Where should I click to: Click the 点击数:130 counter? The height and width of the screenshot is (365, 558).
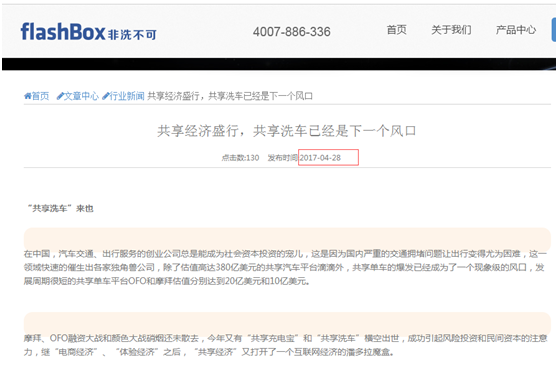click(240, 158)
